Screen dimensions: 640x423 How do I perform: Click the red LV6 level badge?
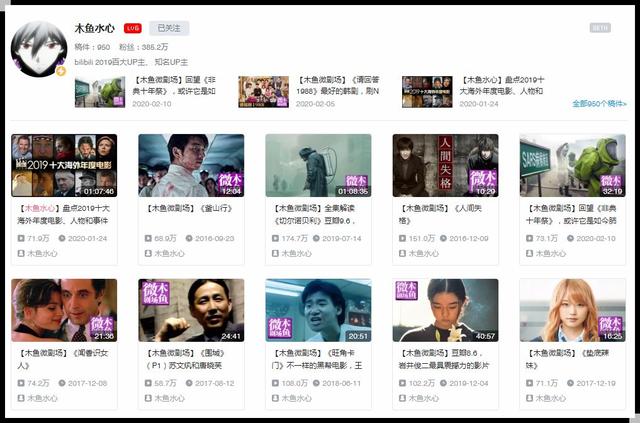point(133,28)
